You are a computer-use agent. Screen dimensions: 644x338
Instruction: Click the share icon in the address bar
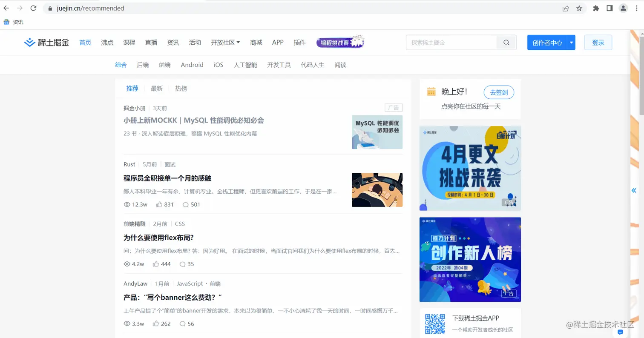[x=566, y=8]
